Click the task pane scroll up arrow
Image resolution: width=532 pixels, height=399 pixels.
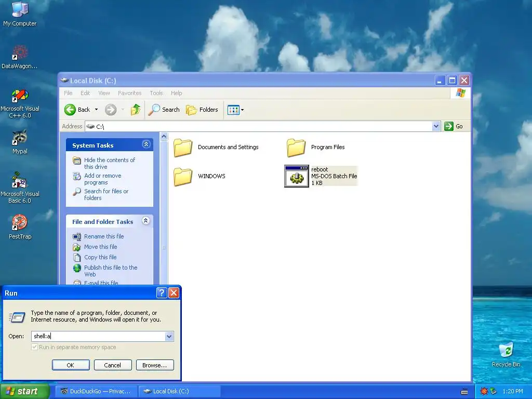coord(164,137)
